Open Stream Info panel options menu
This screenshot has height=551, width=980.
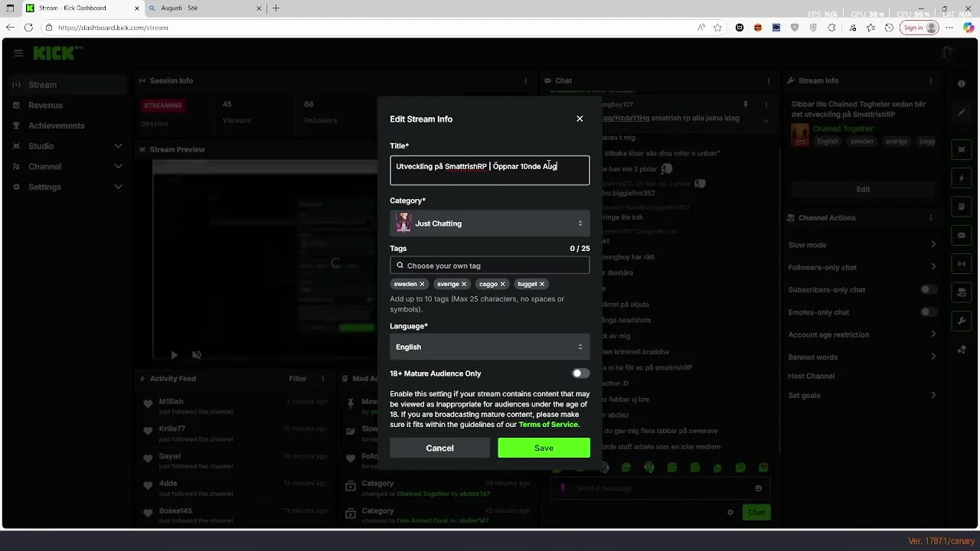tap(931, 80)
